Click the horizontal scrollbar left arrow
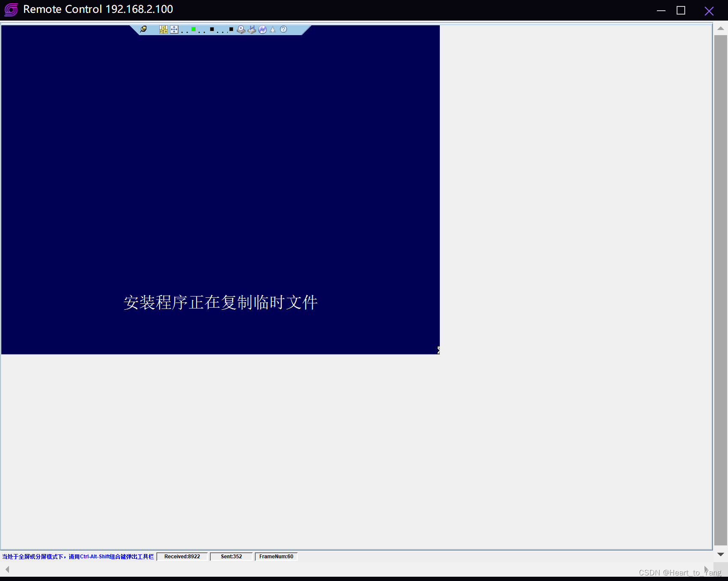This screenshot has height=581, width=728. pyautogui.click(x=6, y=570)
